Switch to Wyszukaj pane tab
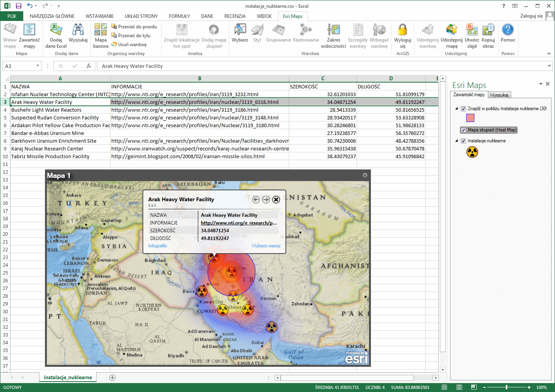 [499, 95]
